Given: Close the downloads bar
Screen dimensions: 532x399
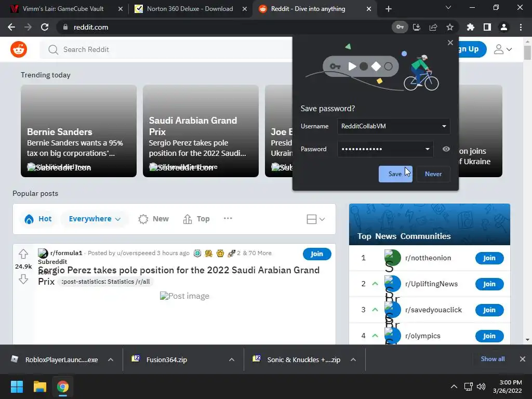Looking at the screenshot, I should coord(523,359).
